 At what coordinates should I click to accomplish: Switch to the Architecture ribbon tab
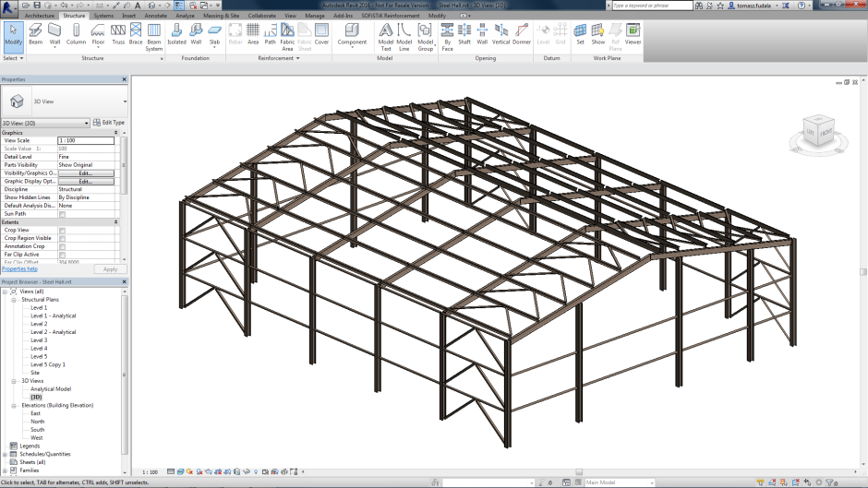39,16
